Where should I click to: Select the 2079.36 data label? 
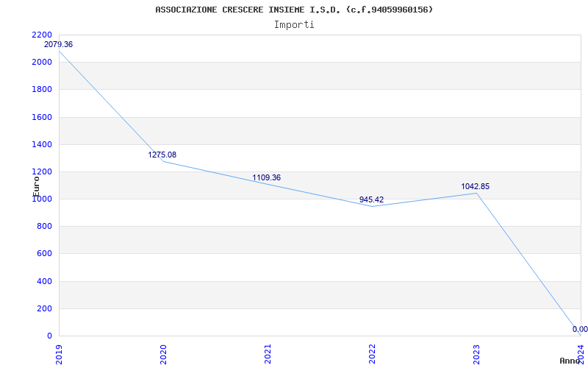[x=59, y=44]
